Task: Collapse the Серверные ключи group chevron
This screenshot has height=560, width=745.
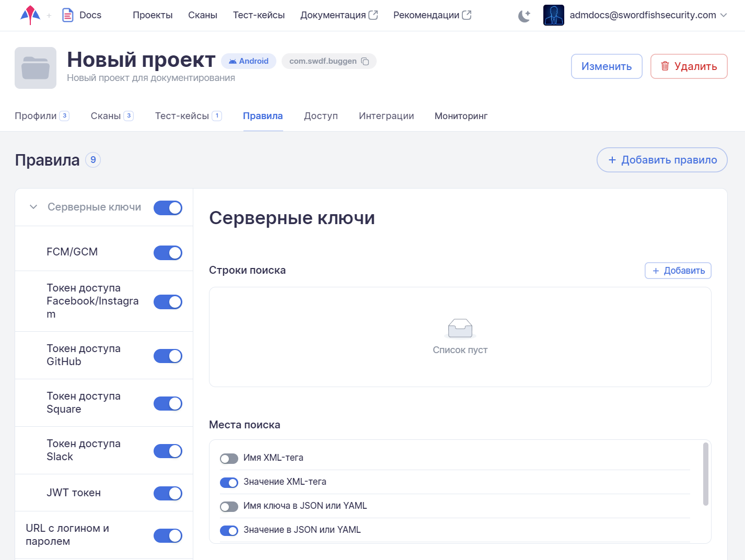Action: click(33, 207)
